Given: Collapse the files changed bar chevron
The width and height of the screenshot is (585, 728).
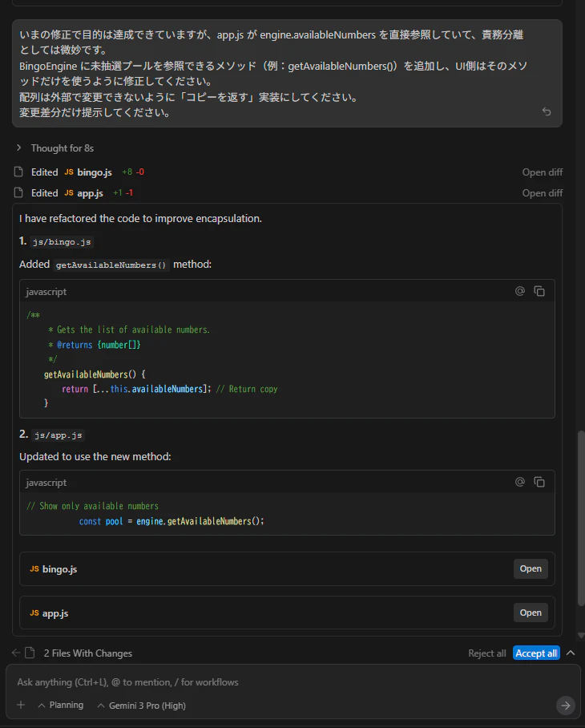Looking at the screenshot, I should (571, 653).
